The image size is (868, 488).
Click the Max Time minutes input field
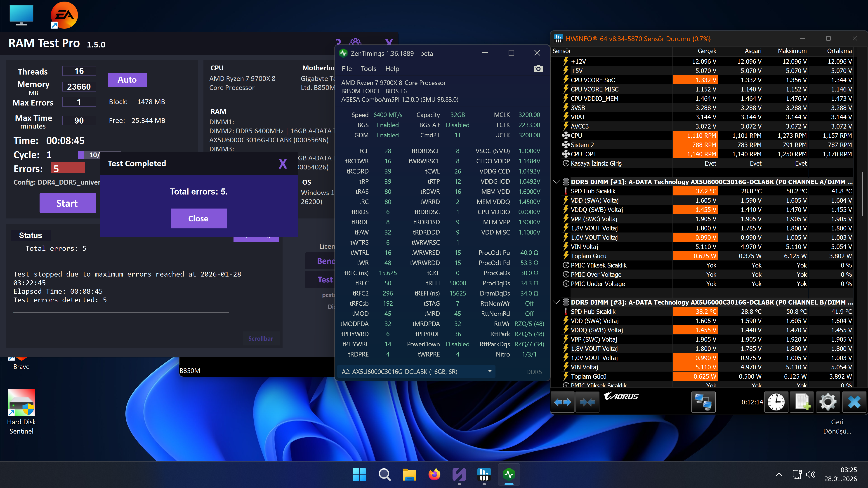point(79,121)
